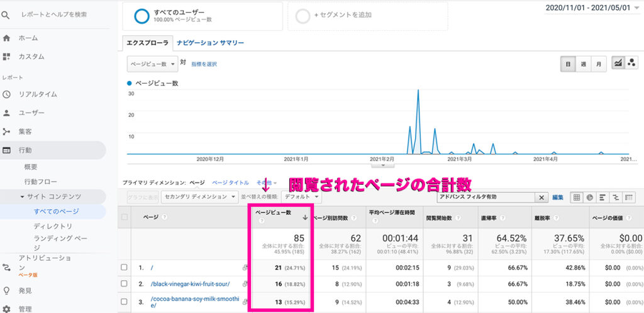The image size is (644, 313).
Task: Switch chart to line graph icon
Action: (x=618, y=63)
